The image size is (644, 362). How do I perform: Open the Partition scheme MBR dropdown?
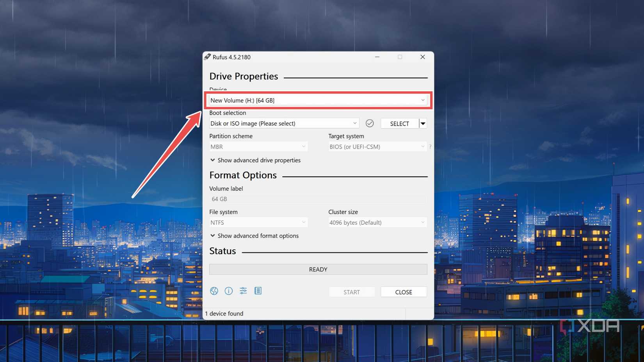point(258,147)
